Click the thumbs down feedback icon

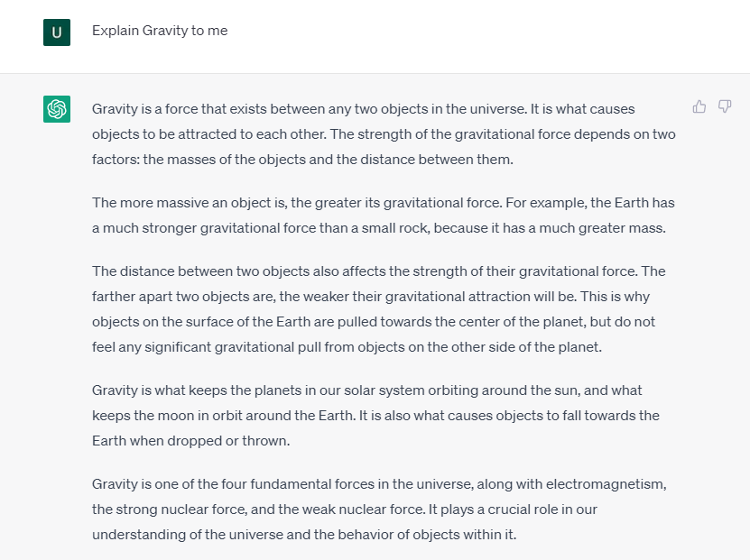(x=725, y=107)
